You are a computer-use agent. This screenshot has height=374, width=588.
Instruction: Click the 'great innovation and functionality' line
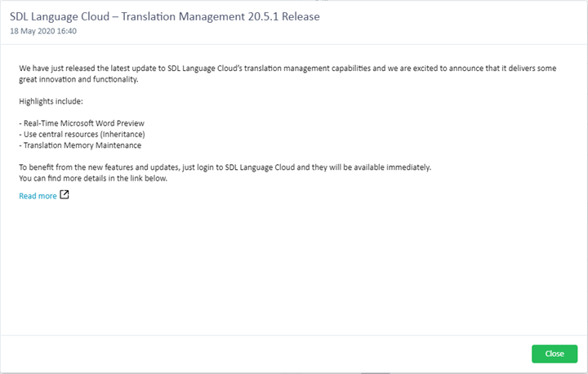[78, 79]
